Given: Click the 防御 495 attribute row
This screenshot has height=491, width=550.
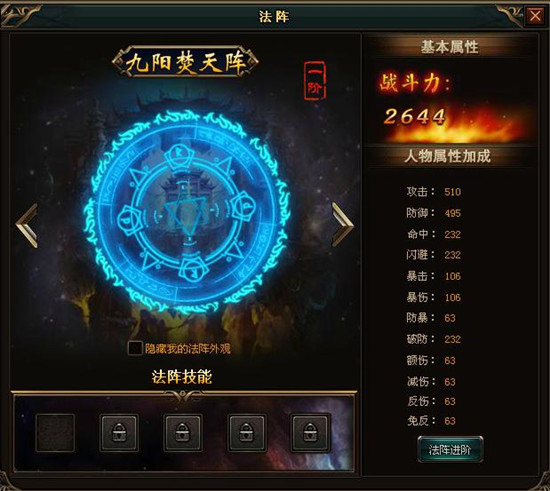Looking at the screenshot, I should coord(434,213).
